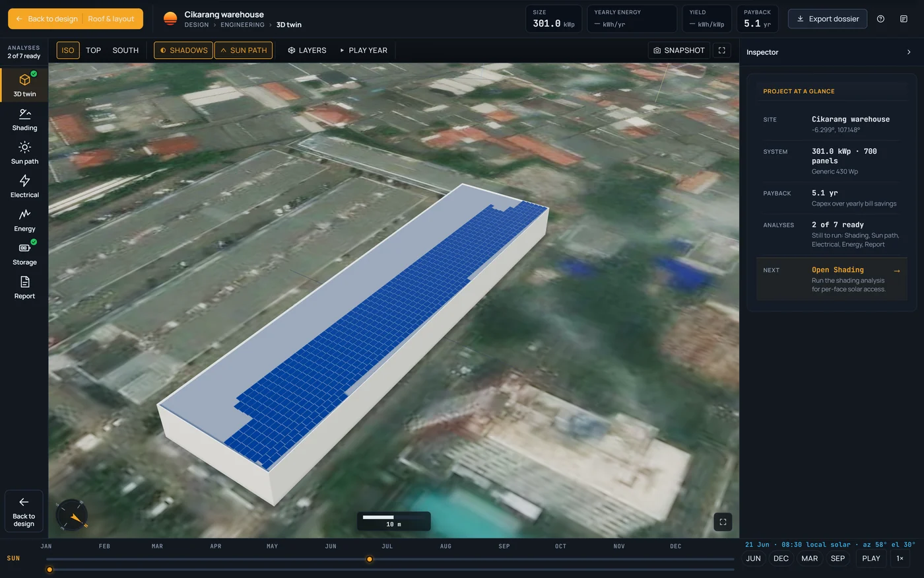
Task: Toggle the Sun Path overlay
Action: [x=244, y=50]
